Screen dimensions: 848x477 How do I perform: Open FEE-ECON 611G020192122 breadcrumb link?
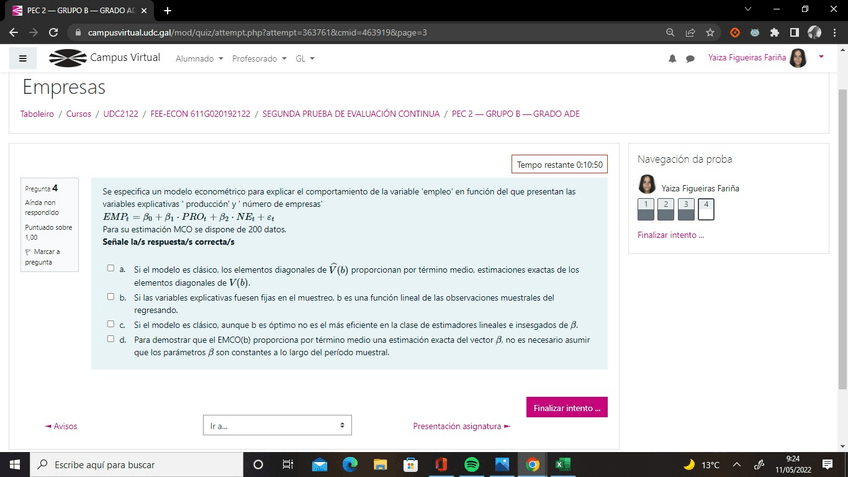[200, 114]
